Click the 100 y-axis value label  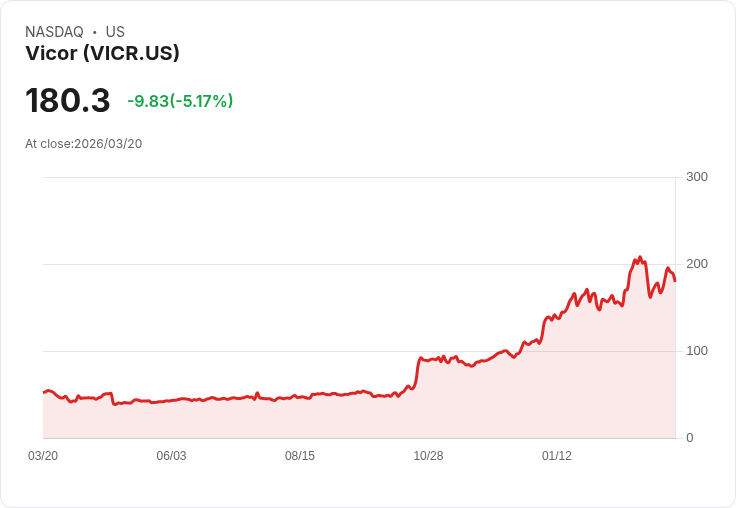point(697,351)
